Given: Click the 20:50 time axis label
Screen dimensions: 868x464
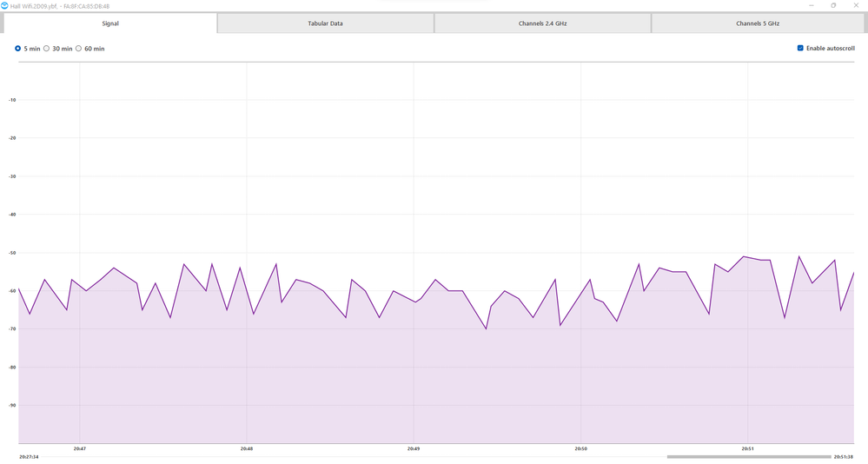Looking at the screenshot, I should point(580,448).
